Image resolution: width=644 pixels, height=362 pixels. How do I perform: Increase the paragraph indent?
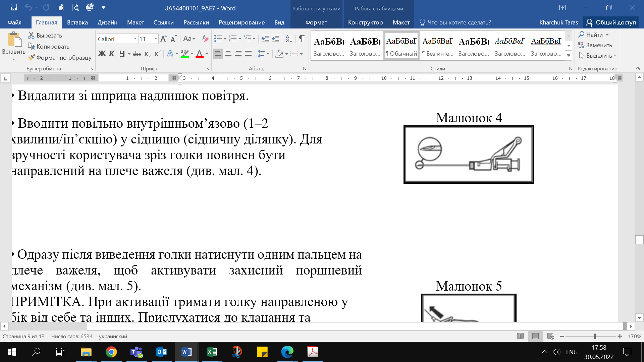coord(275,39)
